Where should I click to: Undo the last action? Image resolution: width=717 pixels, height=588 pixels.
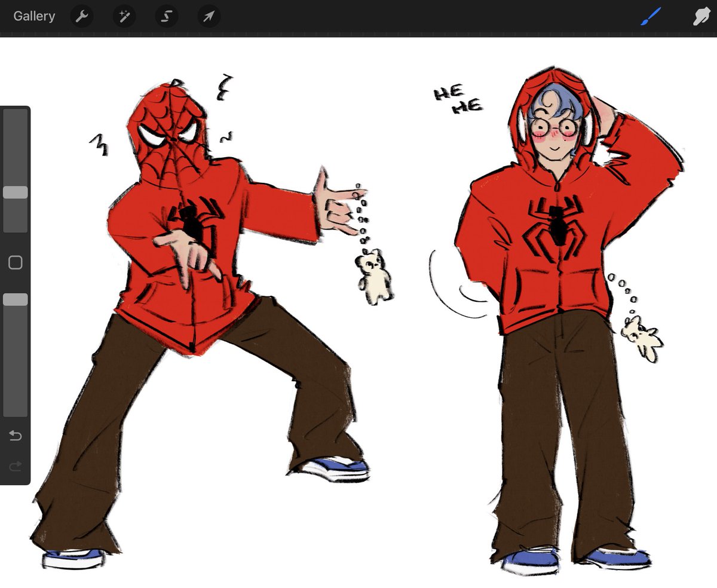(x=16, y=436)
